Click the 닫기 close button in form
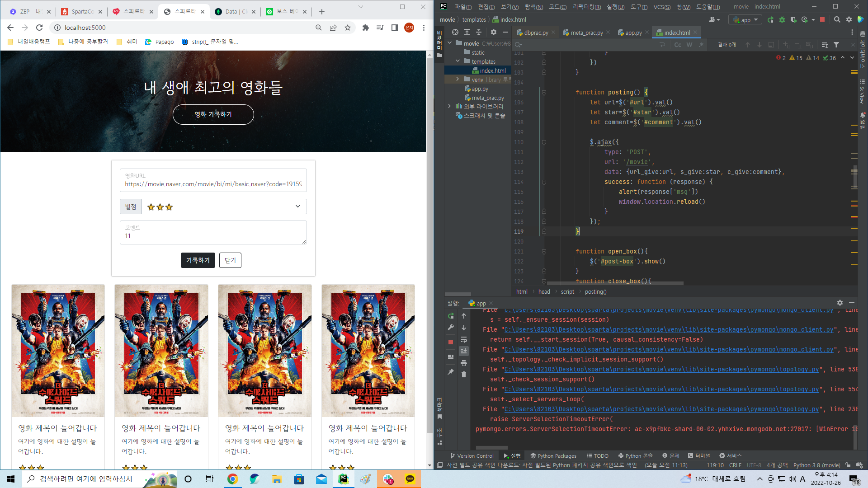 click(230, 260)
